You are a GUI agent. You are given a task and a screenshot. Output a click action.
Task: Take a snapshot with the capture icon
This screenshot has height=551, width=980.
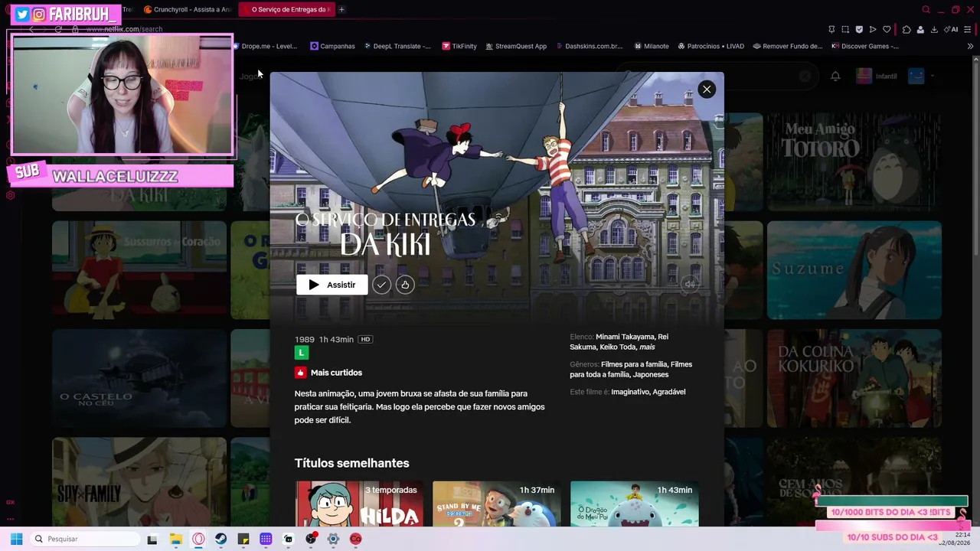click(x=845, y=29)
